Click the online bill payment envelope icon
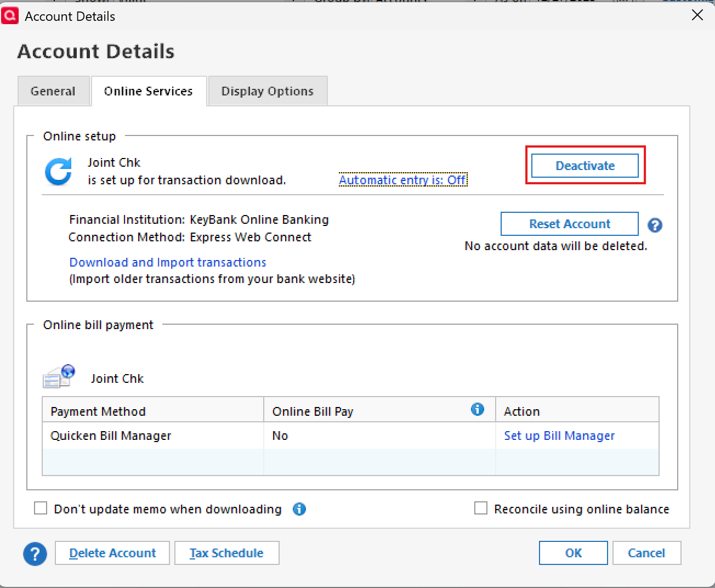Viewport: 715px width, 588px height. 59,377
